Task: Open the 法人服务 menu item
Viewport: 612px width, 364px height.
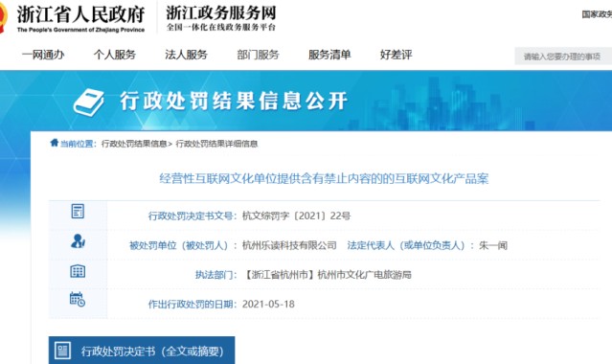Action: (186, 55)
